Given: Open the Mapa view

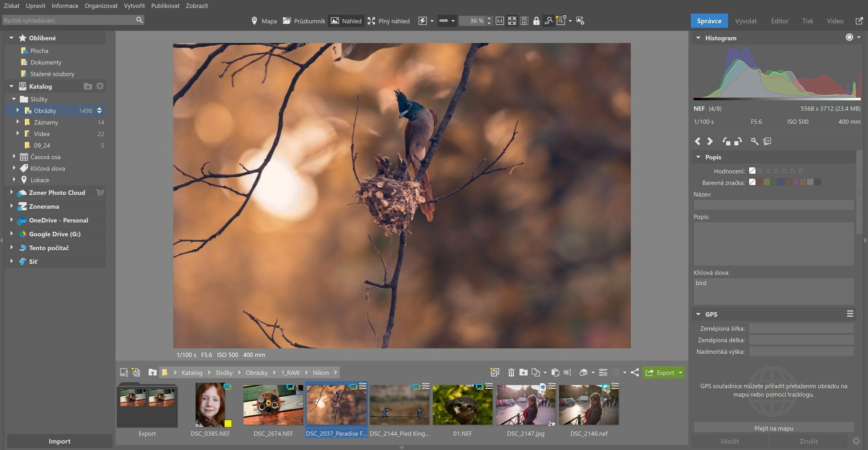Looking at the screenshot, I should [x=264, y=21].
